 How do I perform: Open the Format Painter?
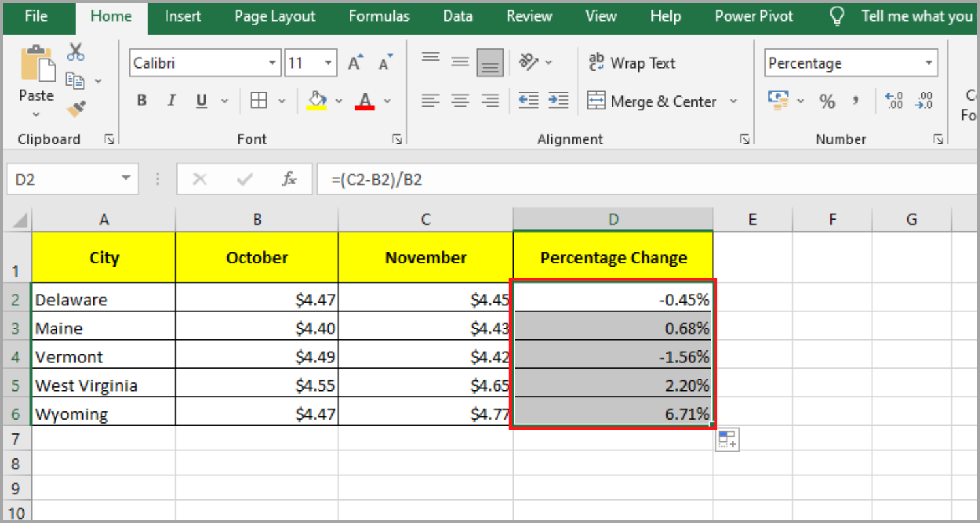coord(76,110)
